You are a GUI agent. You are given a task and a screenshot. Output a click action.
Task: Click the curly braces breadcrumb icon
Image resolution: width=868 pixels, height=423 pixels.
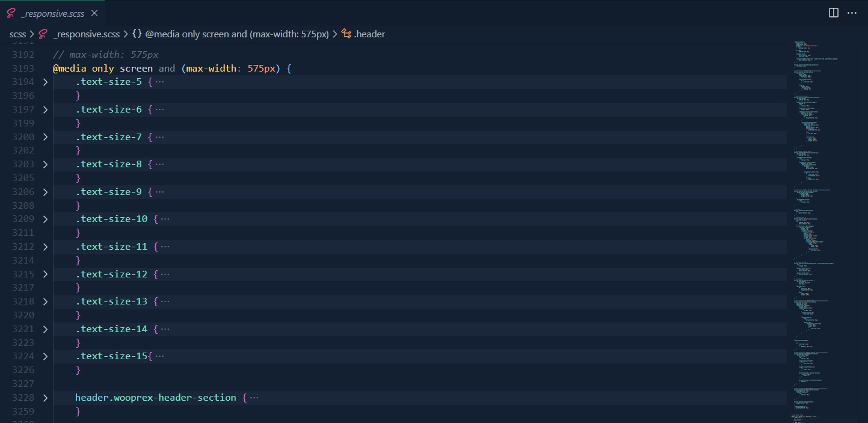[137, 34]
